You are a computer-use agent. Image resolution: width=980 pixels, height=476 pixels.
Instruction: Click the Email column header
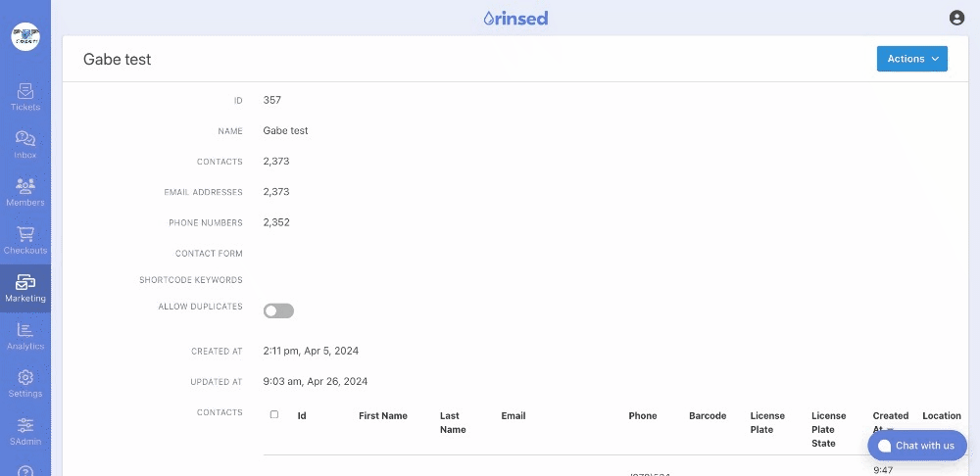[514, 416]
